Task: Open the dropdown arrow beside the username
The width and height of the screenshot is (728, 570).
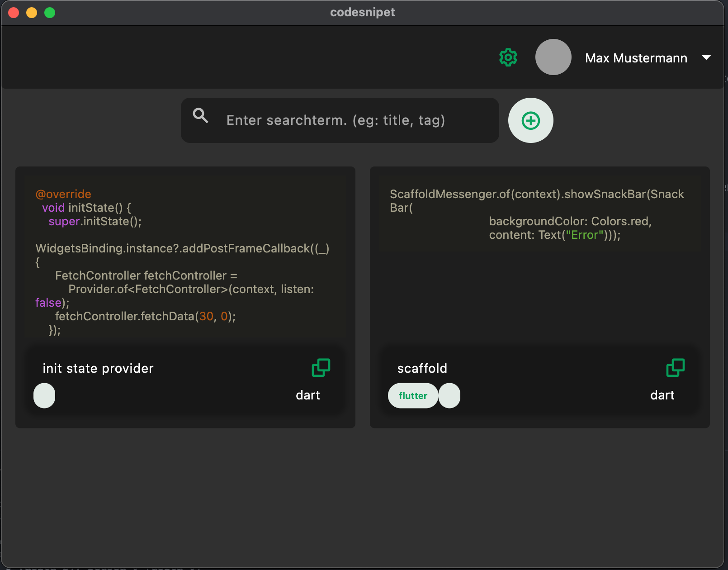Action: [706, 57]
